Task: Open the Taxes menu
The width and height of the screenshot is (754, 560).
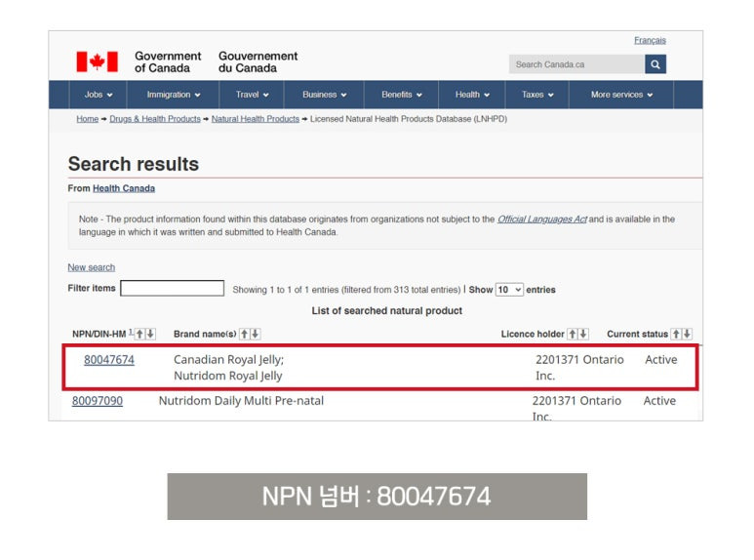Action: tap(537, 95)
